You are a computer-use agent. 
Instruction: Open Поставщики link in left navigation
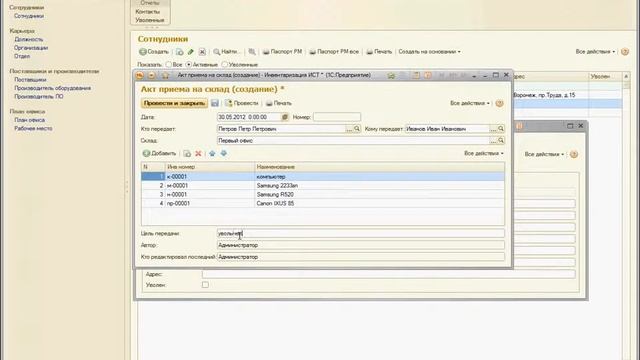(30, 80)
